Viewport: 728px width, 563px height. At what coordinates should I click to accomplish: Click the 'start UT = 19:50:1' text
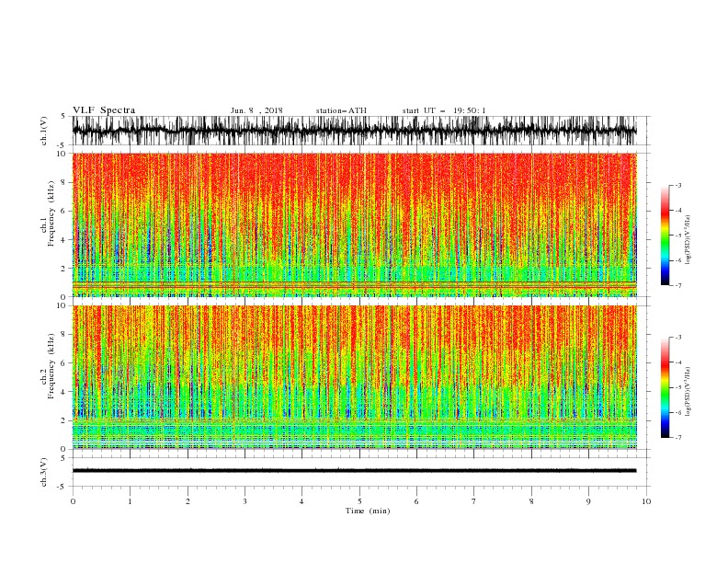coord(444,110)
